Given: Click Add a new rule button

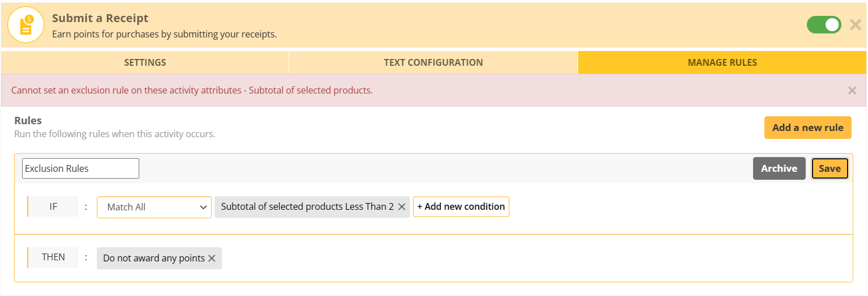Looking at the screenshot, I should click(807, 128).
